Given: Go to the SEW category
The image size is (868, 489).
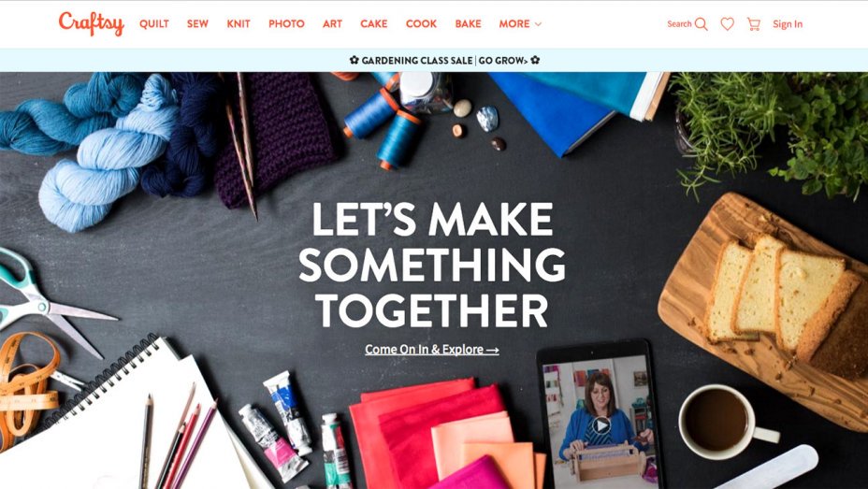Looking at the screenshot, I should (x=197, y=23).
